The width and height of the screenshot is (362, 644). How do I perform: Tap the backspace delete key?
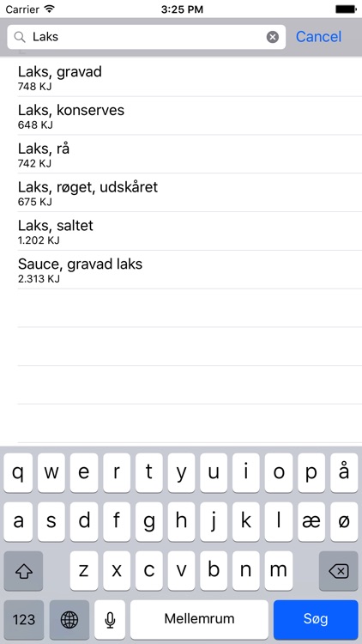tap(339, 571)
